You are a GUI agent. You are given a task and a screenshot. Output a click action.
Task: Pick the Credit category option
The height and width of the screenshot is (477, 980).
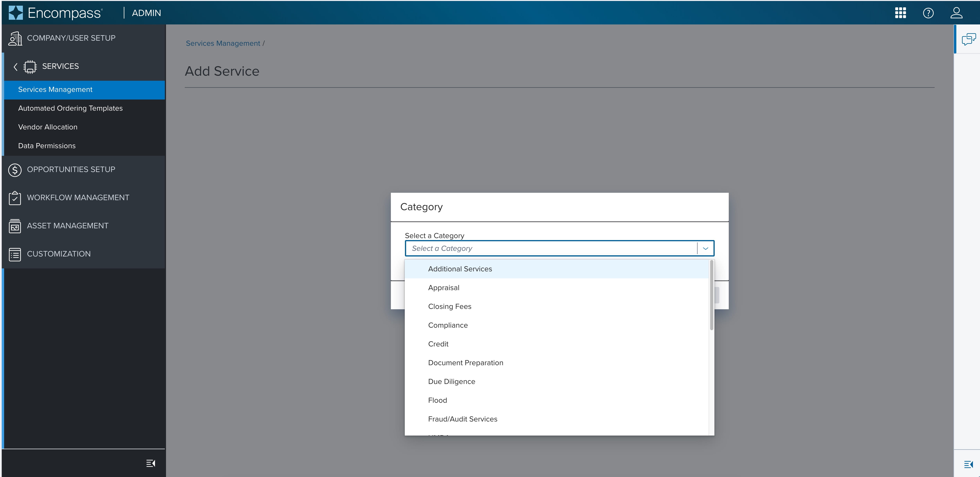pos(438,344)
